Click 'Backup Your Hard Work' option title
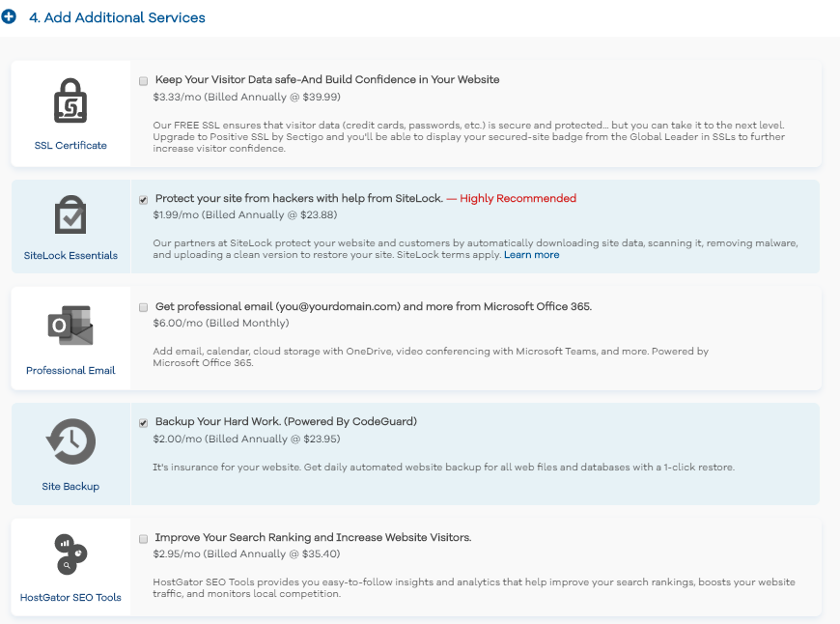This screenshot has height=624, width=840. [x=286, y=422]
